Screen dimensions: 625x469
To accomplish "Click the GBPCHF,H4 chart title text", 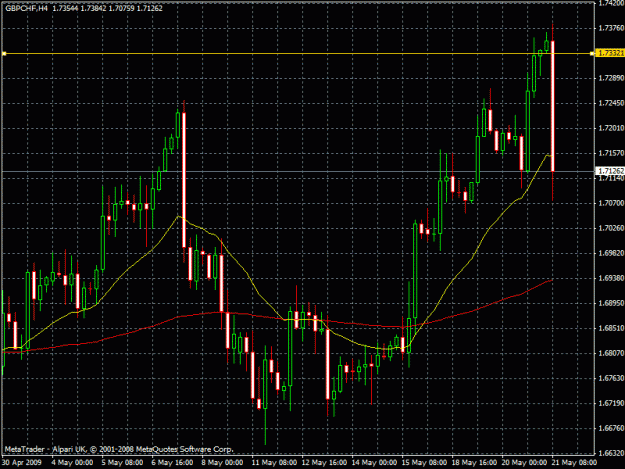I will pos(26,8).
